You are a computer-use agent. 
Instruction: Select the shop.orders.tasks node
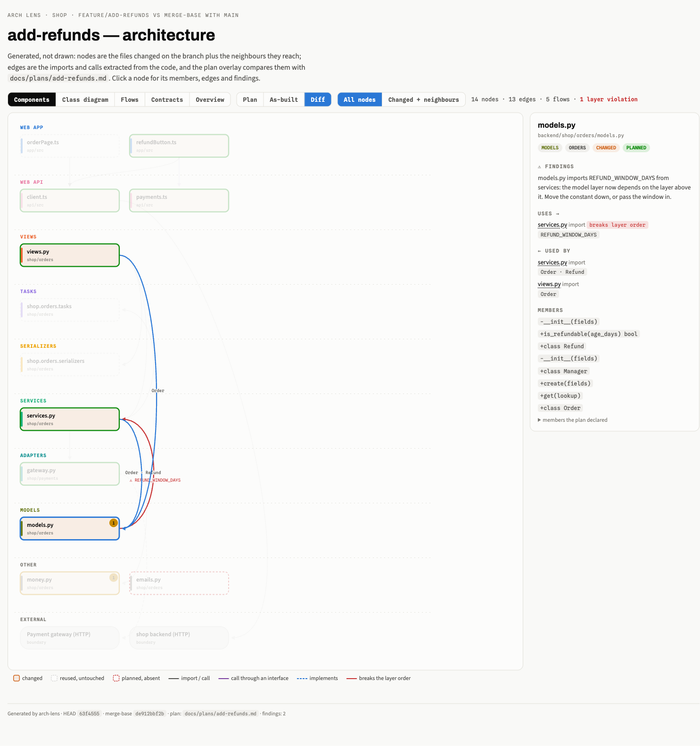pyautogui.click(x=70, y=310)
